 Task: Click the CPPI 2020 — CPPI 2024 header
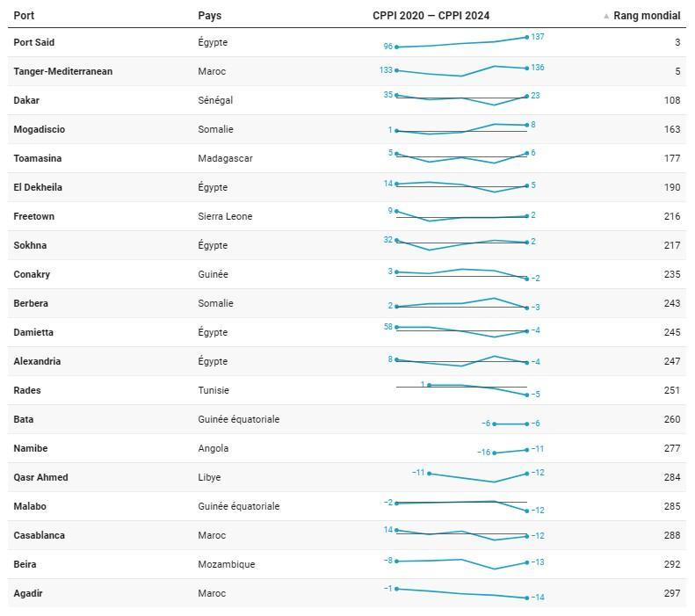point(431,16)
